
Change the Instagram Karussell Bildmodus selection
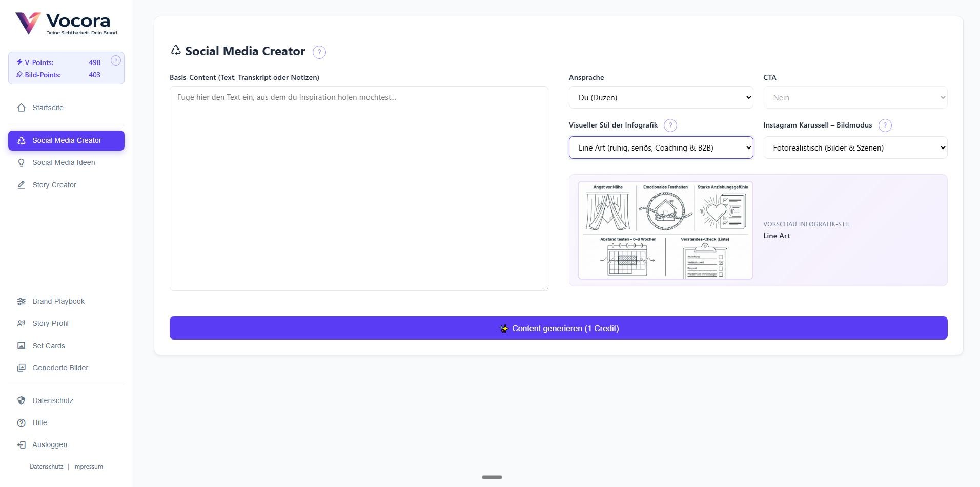coord(855,147)
